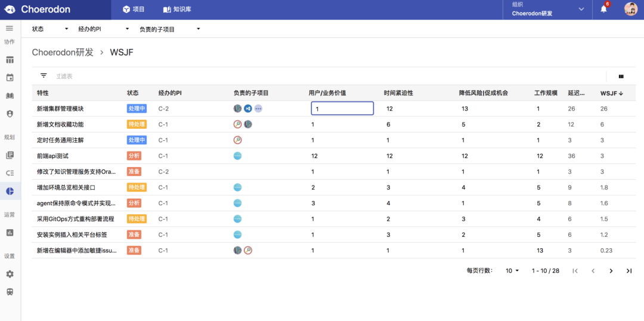
Task: Open the 经办的PI dropdown
Action: tap(104, 29)
